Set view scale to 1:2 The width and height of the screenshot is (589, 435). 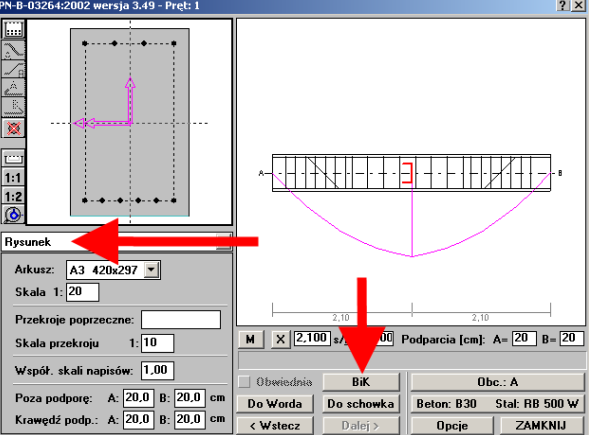coord(14,196)
